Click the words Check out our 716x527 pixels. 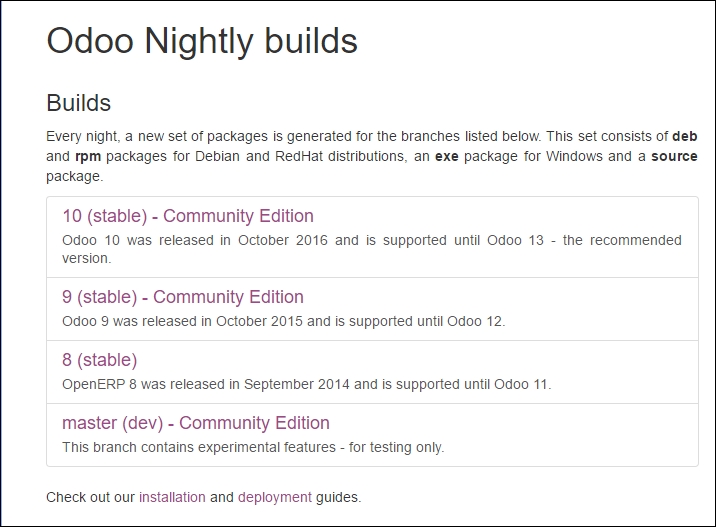(x=90, y=497)
